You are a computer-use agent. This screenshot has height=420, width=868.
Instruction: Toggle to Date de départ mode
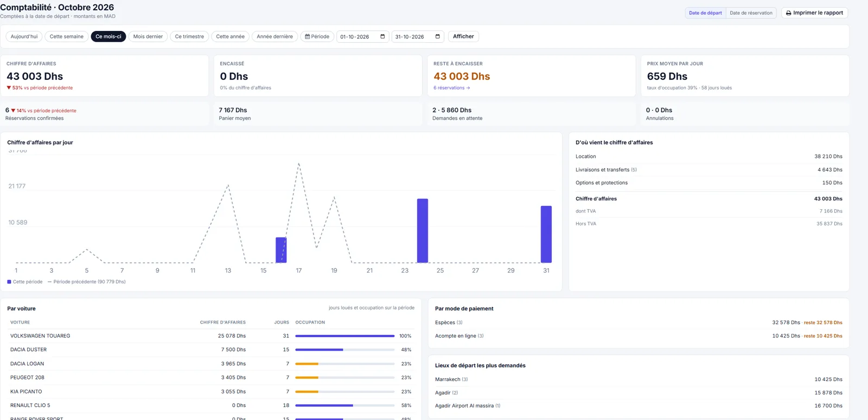705,13
